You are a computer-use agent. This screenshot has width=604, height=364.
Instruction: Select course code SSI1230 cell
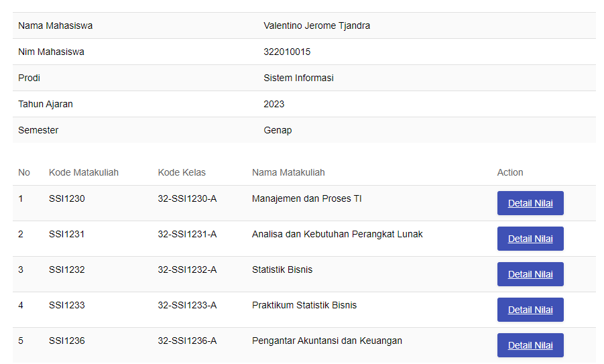click(67, 198)
